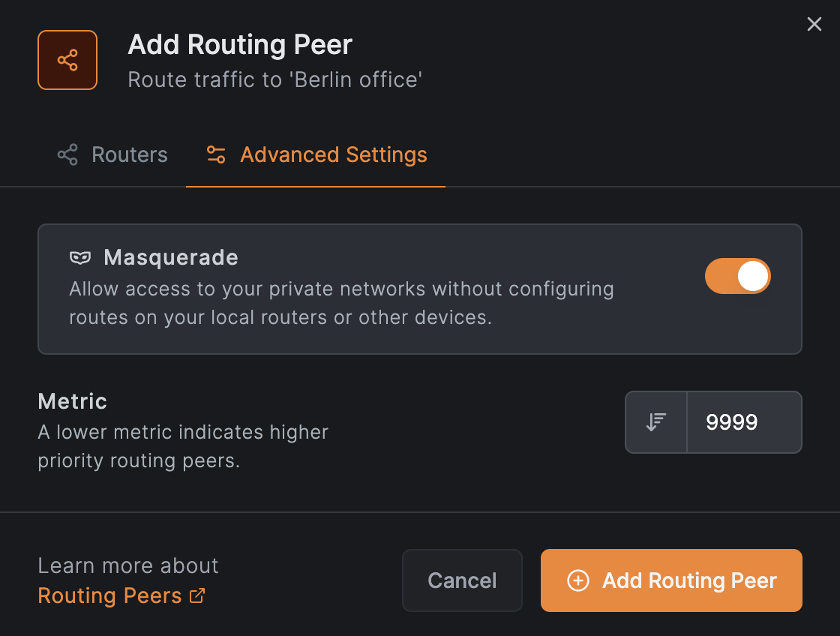Click the X icon to dismiss the dialog
The height and width of the screenshot is (636, 840).
(814, 24)
